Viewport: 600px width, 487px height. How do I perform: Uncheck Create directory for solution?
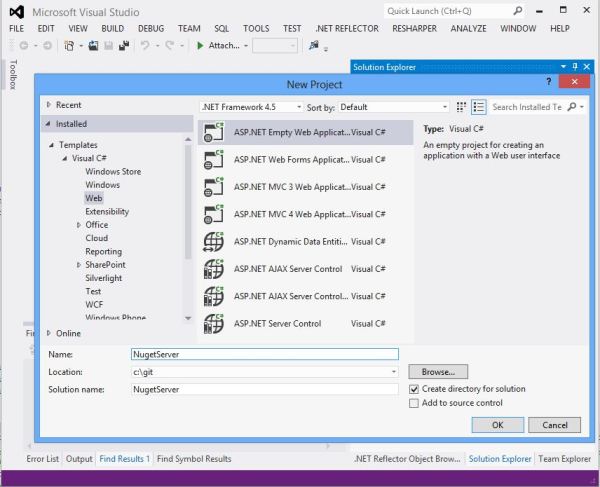(414, 389)
